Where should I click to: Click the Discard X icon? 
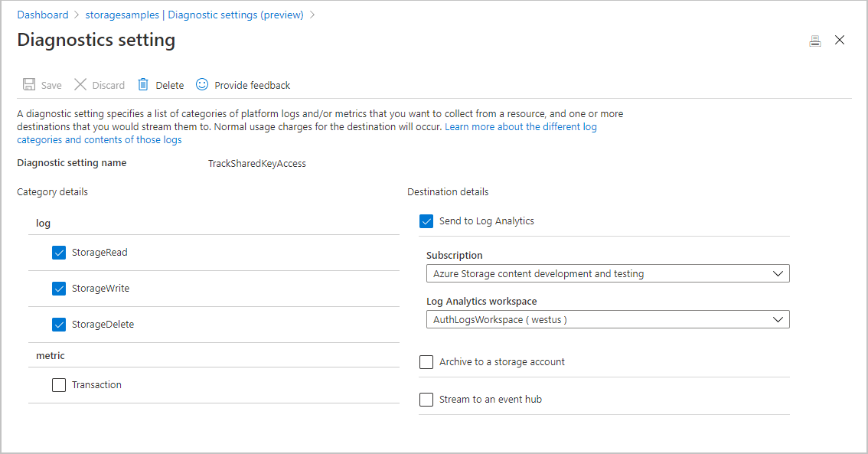pos(80,84)
